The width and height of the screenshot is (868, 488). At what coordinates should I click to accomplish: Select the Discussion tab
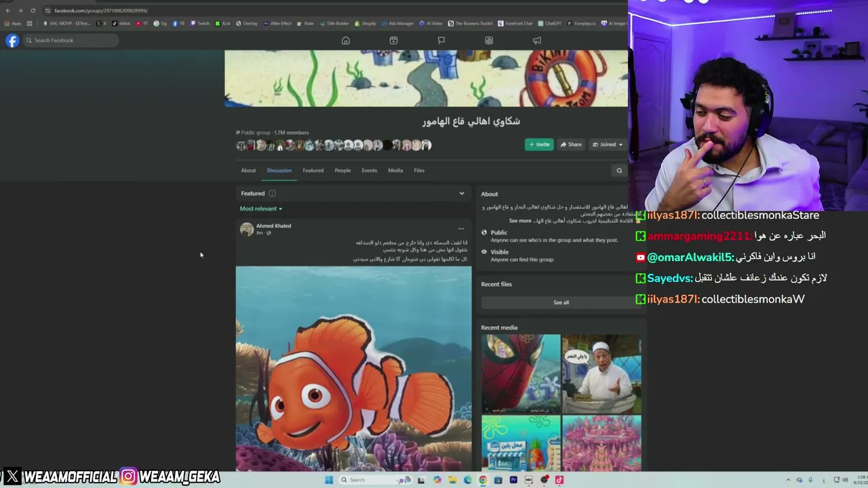(279, 171)
